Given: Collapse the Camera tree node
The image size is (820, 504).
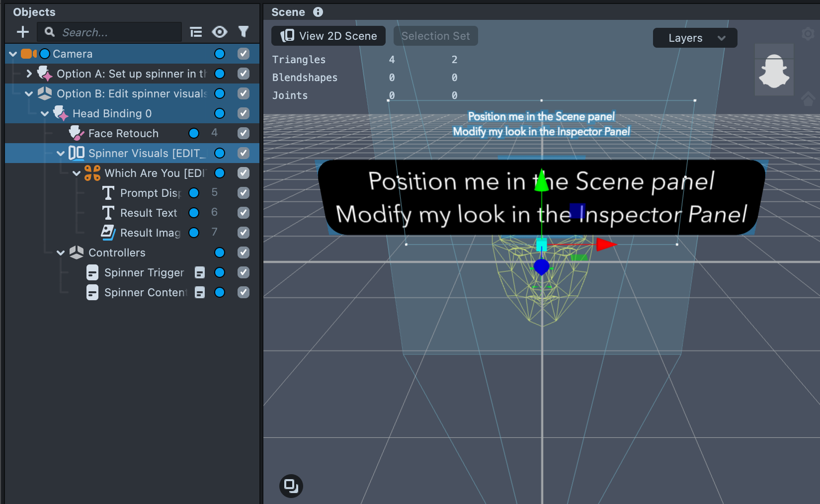Looking at the screenshot, I should (13, 54).
